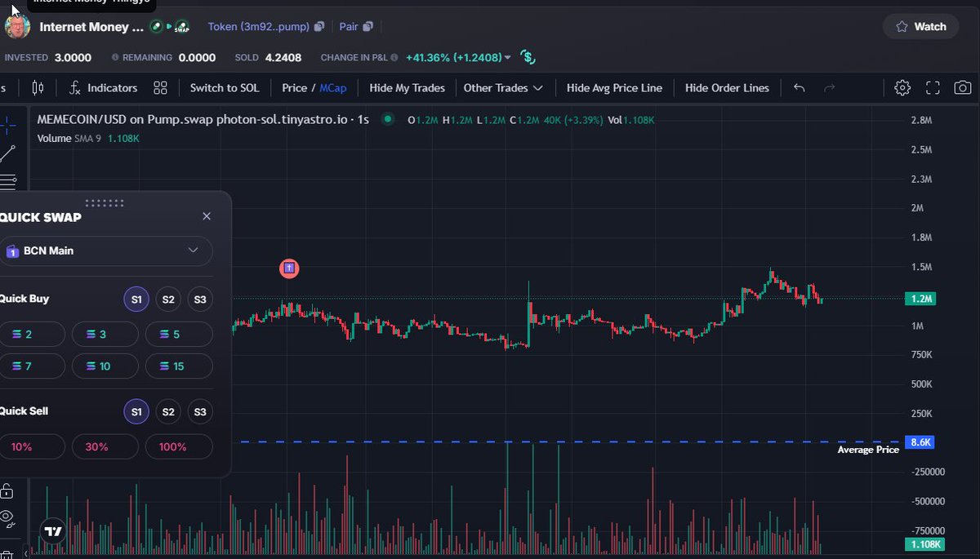Quick buy 2 SOL
980x559 pixels.
[32, 335]
